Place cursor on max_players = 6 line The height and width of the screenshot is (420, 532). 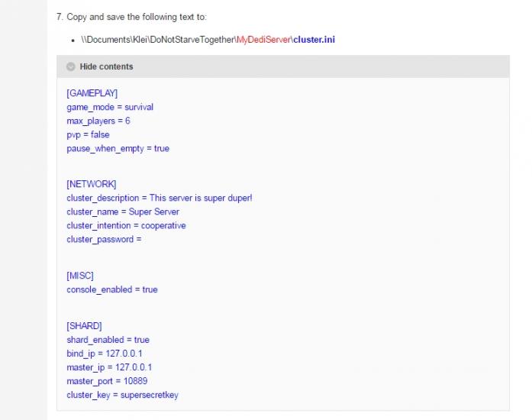98,121
